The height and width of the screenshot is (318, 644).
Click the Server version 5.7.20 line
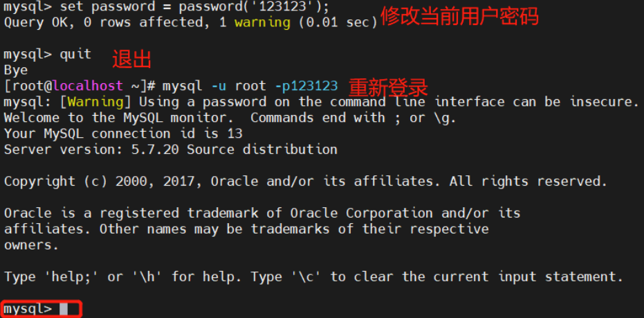(x=170, y=150)
